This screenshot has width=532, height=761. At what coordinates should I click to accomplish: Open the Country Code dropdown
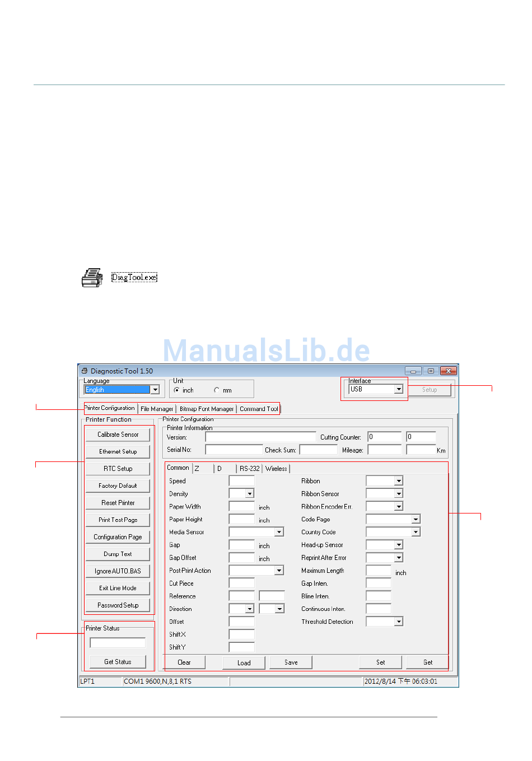416,532
